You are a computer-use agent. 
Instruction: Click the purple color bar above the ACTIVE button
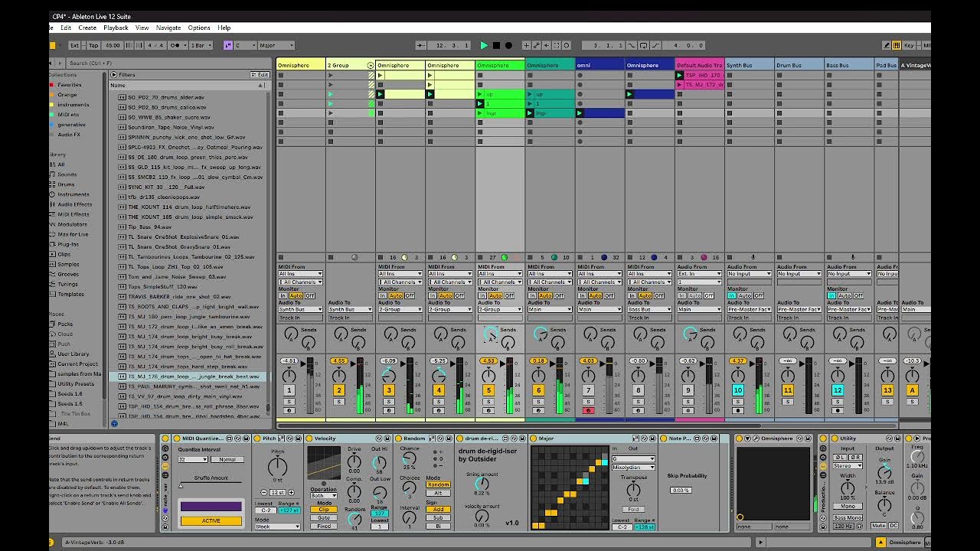(211, 507)
